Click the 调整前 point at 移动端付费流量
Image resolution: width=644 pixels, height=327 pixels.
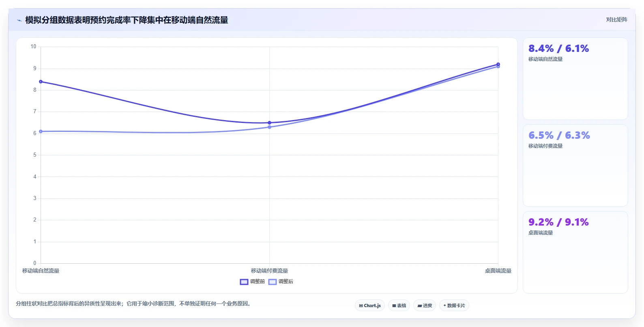pyautogui.click(x=269, y=123)
